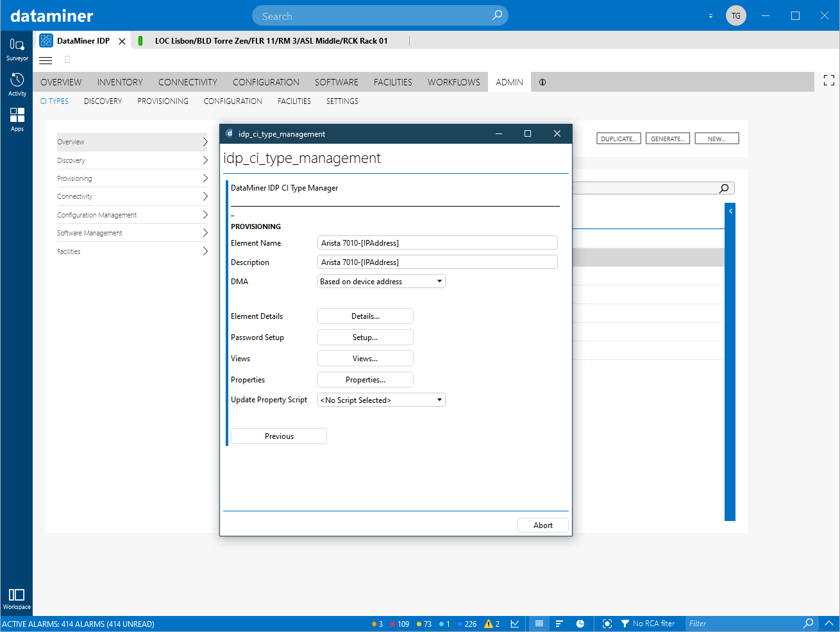Click the focus target icon in alarm bar
Image resolution: width=840 pixels, height=632 pixels.
coord(607,624)
